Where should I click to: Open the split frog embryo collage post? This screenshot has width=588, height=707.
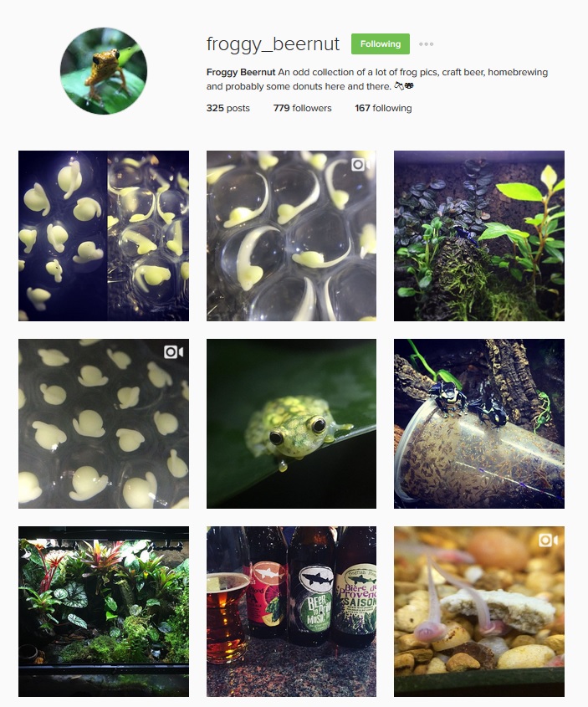tap(104, 236)
